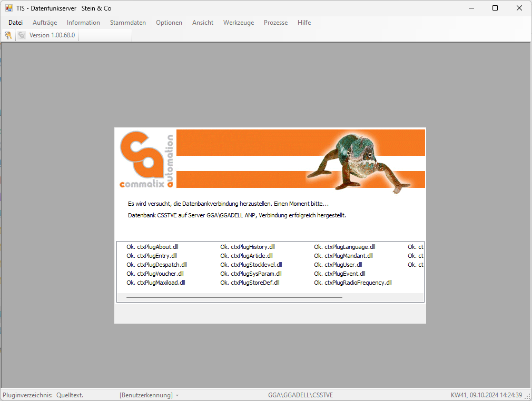Viewport: 532px width, 401px height.
Task: Click Pluginverzeichnis Quelltext status bar entry
Action: coord(43,395)
